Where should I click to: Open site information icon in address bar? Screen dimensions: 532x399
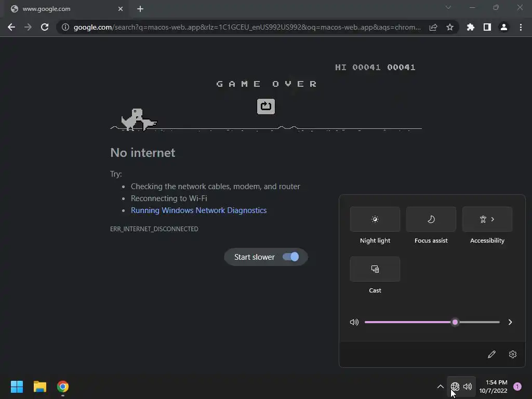65,27
